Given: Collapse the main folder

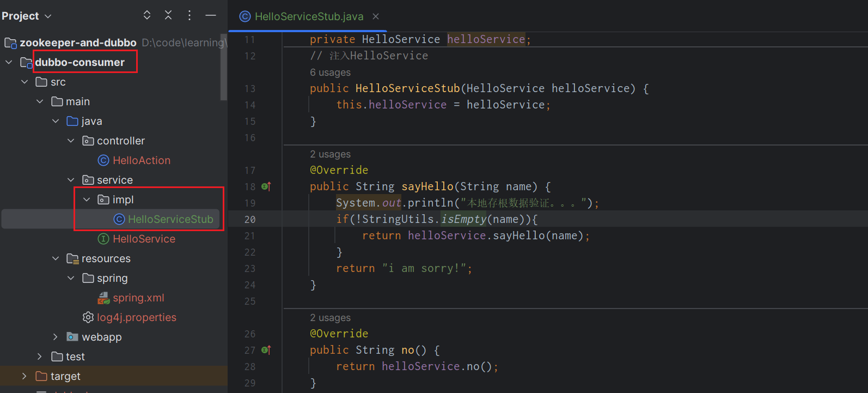Looking at the screenshot, I should (x=40, y=101).
